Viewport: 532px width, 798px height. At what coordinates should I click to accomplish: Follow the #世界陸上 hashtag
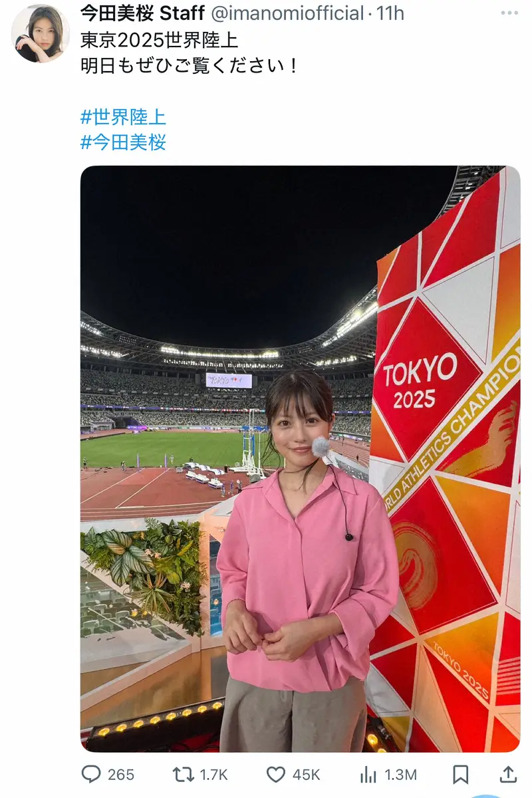(123, 117)
